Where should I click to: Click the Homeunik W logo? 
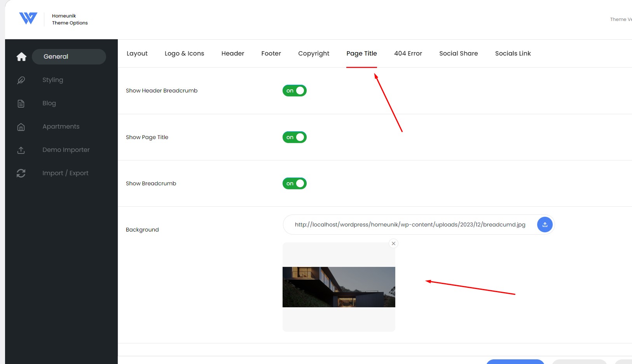click(28, 18)
